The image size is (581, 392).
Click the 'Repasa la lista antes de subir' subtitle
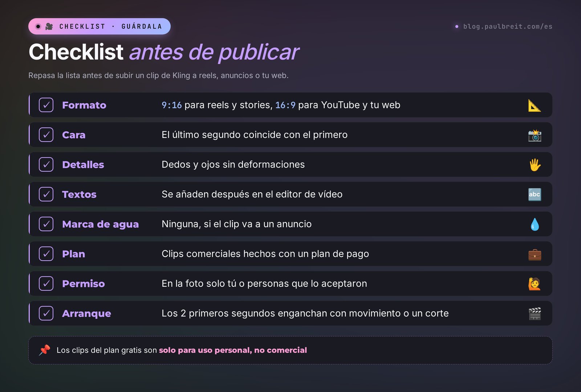point(158,75)
